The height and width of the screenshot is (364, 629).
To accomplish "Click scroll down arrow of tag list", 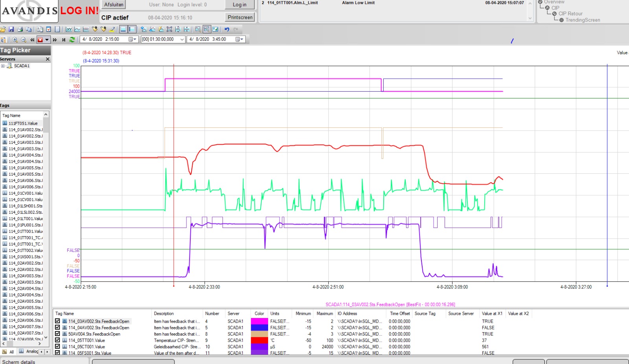I will coord(46,338).
